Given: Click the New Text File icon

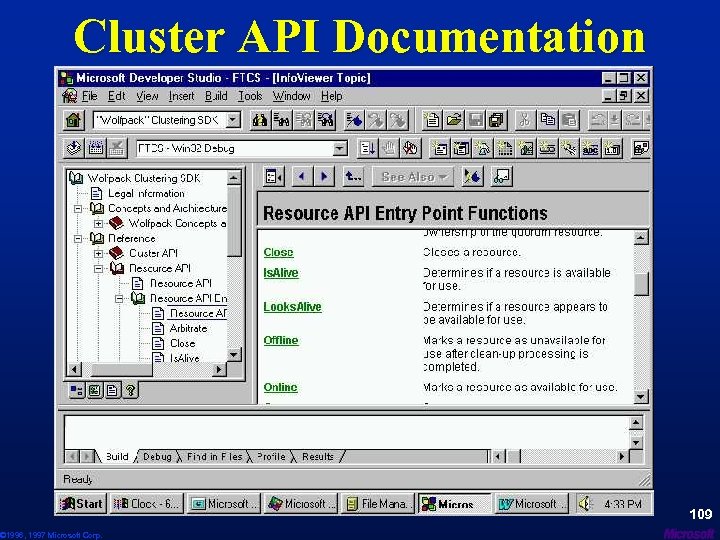Looking at the screenshot, I should tap(432, 120).
